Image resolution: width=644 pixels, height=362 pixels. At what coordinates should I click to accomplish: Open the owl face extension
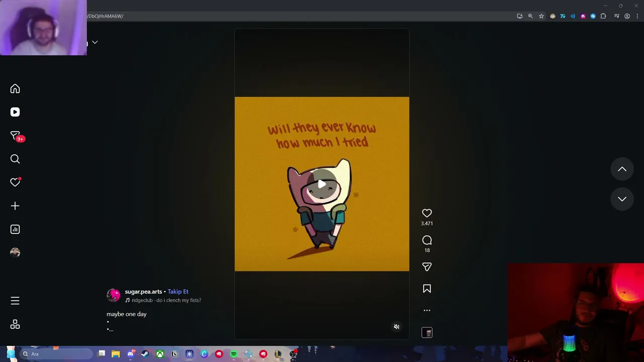click(x=552, y=16)
